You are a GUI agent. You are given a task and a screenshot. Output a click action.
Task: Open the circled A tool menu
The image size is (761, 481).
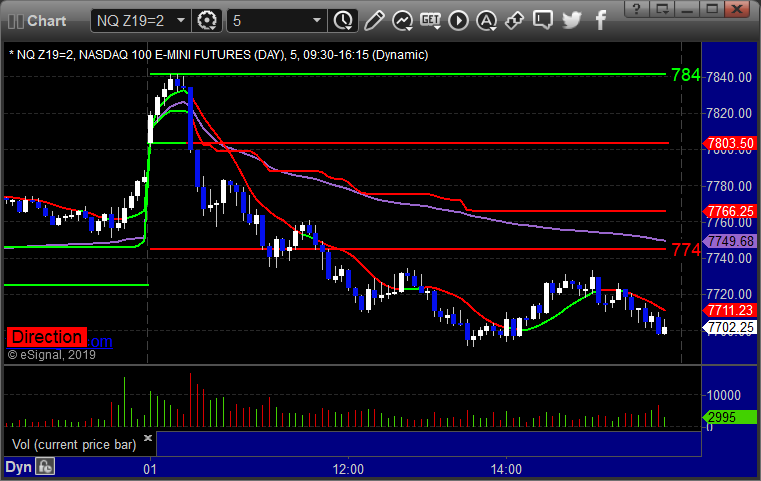click(x=486, y=21)
